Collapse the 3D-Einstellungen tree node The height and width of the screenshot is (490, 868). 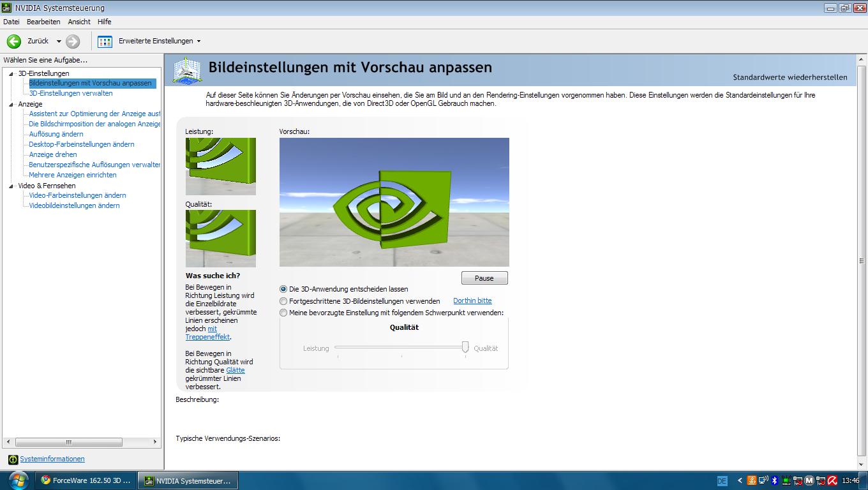click(11, 73)
